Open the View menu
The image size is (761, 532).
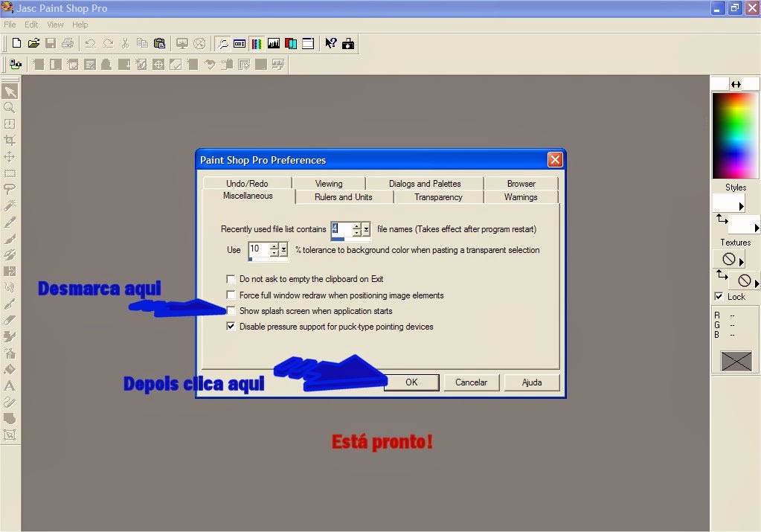coord(55,25)
